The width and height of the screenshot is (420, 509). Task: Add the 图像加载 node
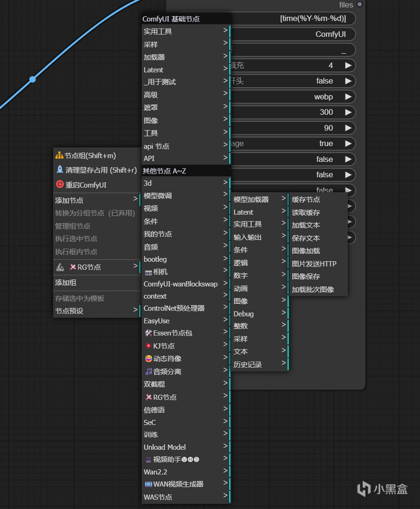[x=318, y=251]
